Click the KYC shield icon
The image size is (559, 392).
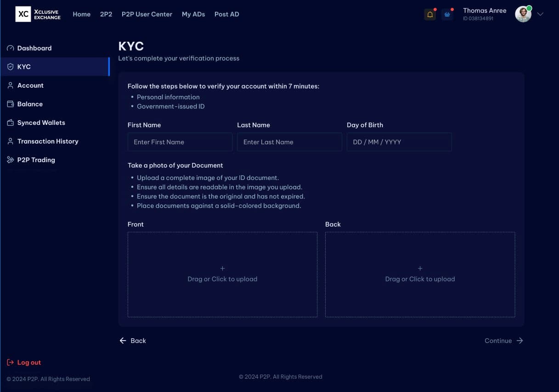10,67
